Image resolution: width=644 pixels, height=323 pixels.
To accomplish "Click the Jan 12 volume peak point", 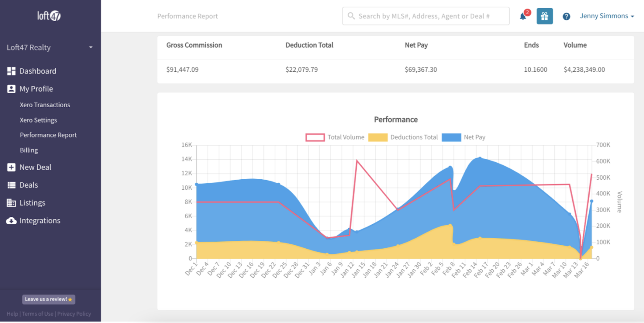I will (x=357, y=160).
